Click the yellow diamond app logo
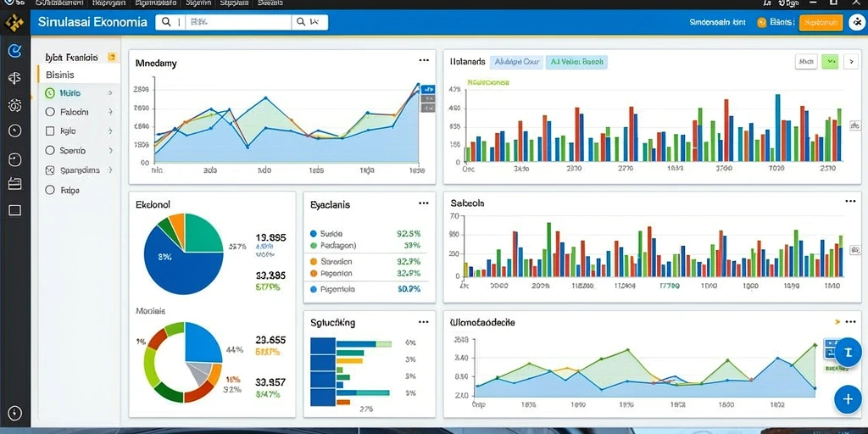This screenshot has height=434, width=868. coord(14,23)
